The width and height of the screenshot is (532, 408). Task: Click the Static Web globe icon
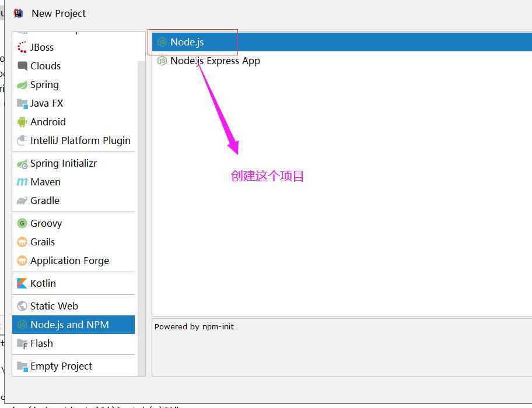pyautogui.click(x=22, y=306)
